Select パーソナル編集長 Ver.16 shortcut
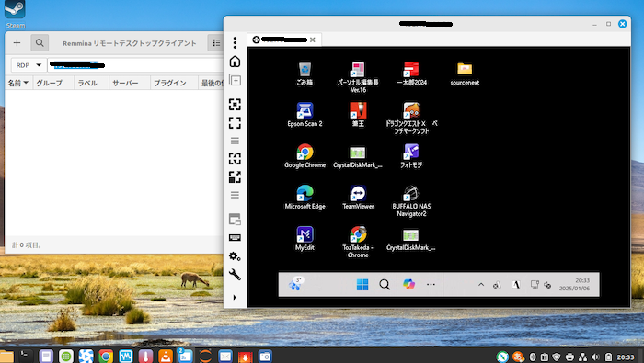644x363 pixels. pyautogui.click(x=358, y=77)
